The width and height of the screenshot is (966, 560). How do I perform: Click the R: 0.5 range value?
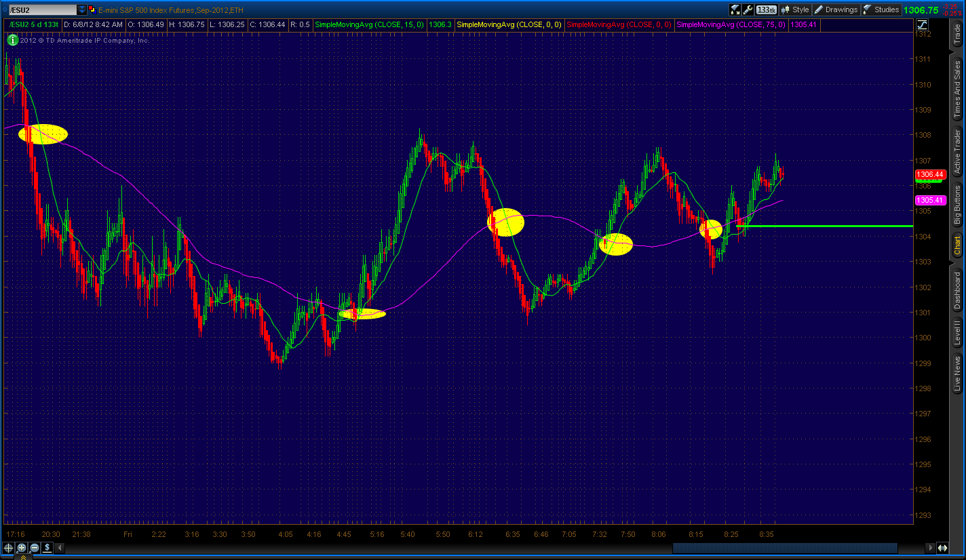coord(300,24)
